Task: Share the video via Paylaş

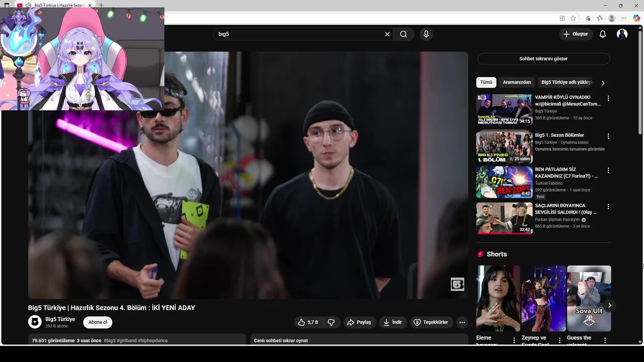Action: (x=359, y=322)
